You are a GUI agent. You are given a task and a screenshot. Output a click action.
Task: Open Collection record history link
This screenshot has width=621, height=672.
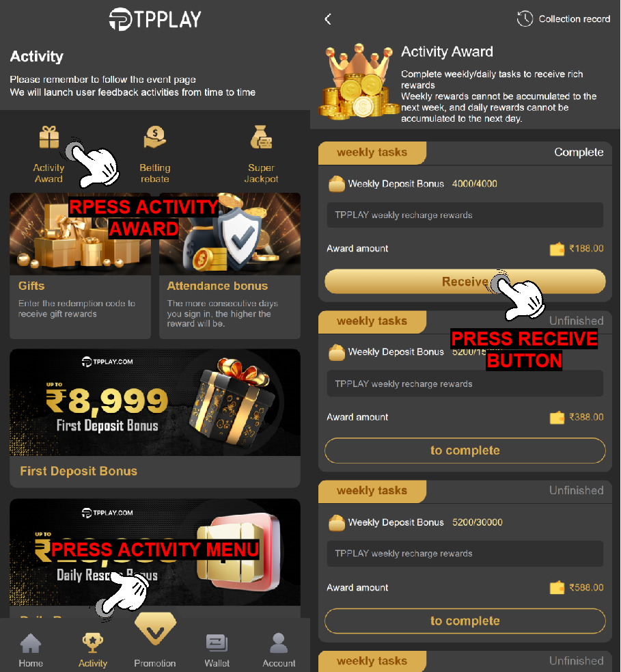574,19
